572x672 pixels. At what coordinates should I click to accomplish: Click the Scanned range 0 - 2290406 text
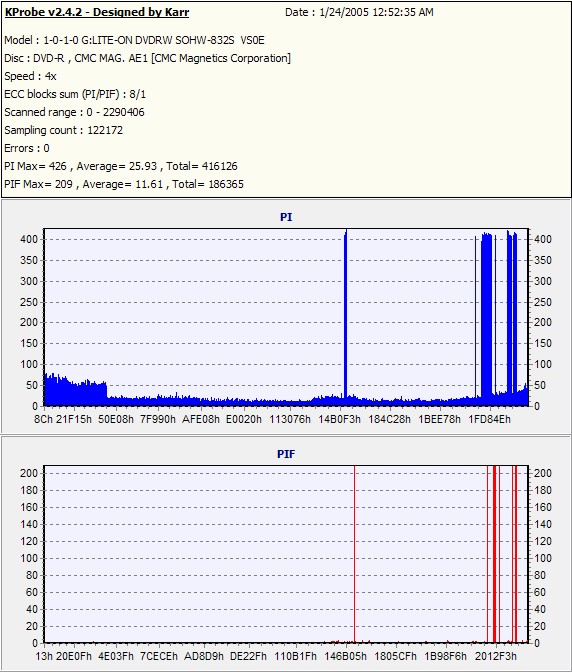coord(75,112)
